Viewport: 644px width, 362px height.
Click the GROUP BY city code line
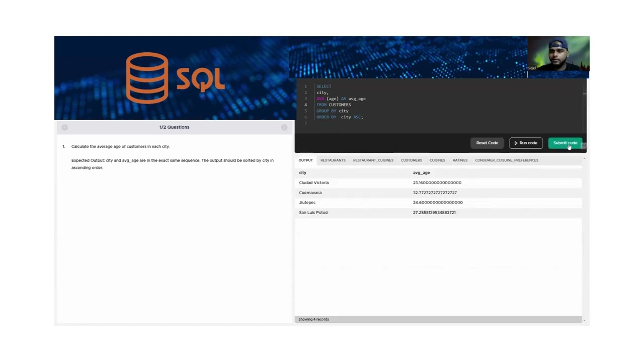tap(333, 111)
